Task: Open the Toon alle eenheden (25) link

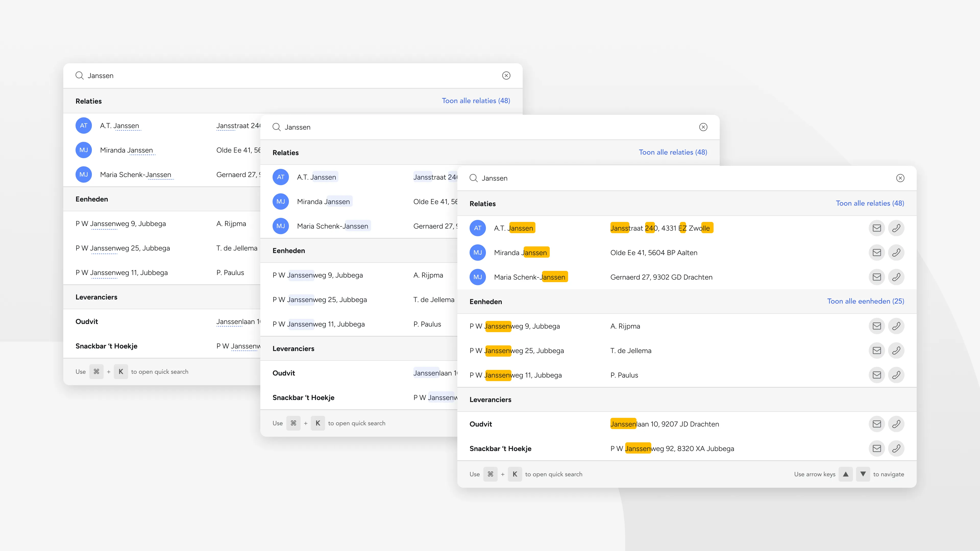Action: pyautogui.click(x=866, y=301)
